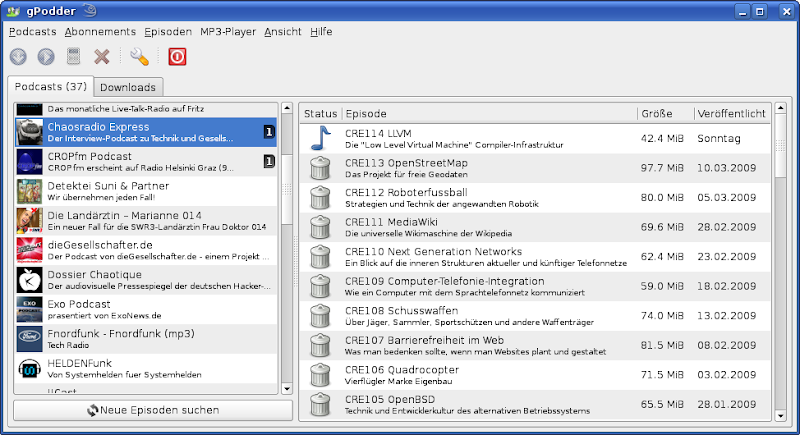800x435 pixels.
Task: Click the podcast list scrollbar thumb
Action: pos(287,190)
